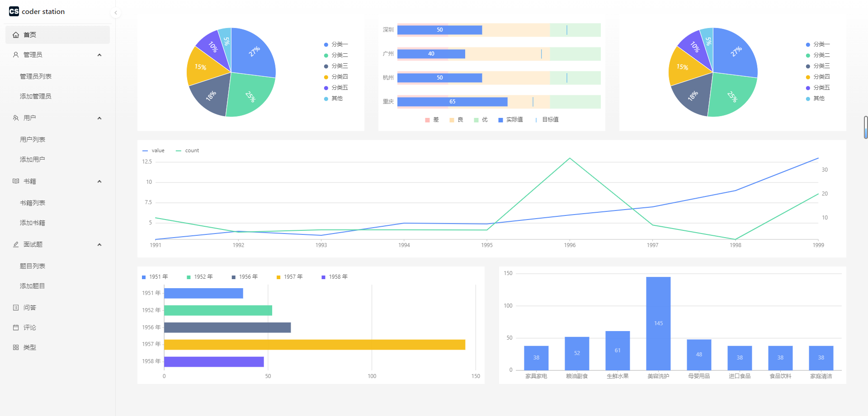
Task: Collapse the 用户 submenu chevron
Action: tap(99, 118)
